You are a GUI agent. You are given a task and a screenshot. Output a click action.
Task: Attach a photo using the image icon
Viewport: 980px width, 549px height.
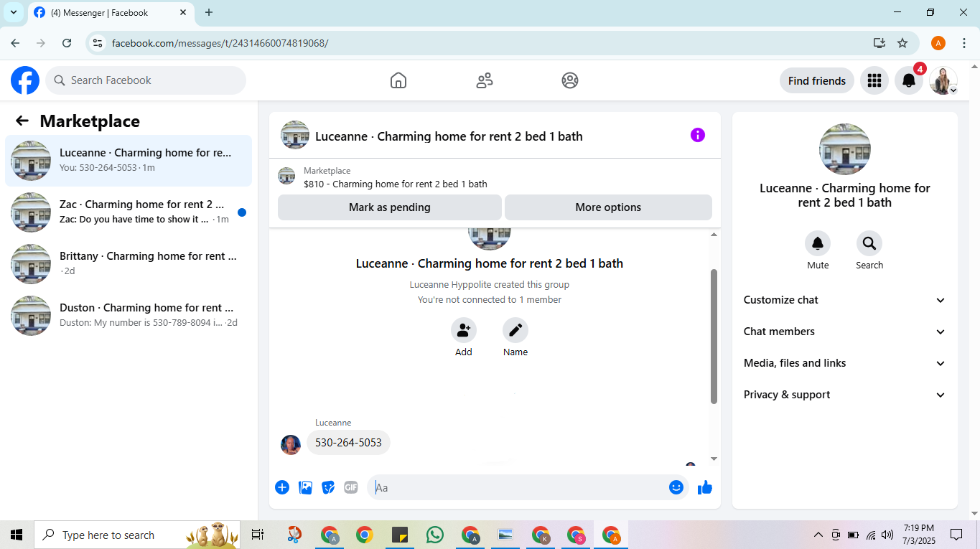click(x=305, y=487)
